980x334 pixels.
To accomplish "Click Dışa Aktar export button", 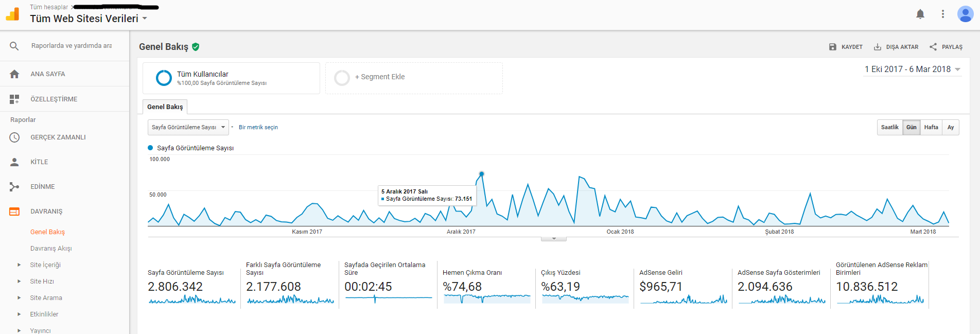I will pyautogui.click(x=896, y=47).
